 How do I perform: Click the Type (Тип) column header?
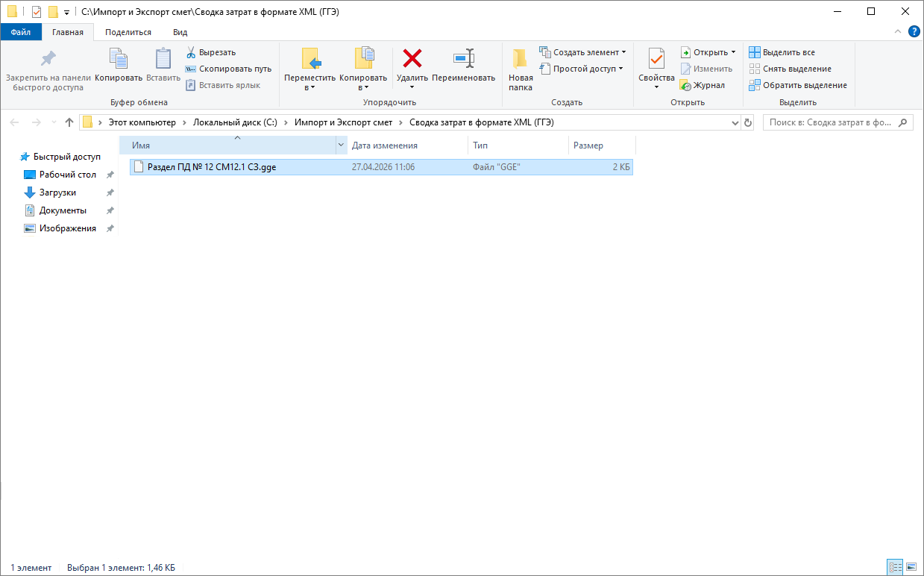[x=518, y=145]
